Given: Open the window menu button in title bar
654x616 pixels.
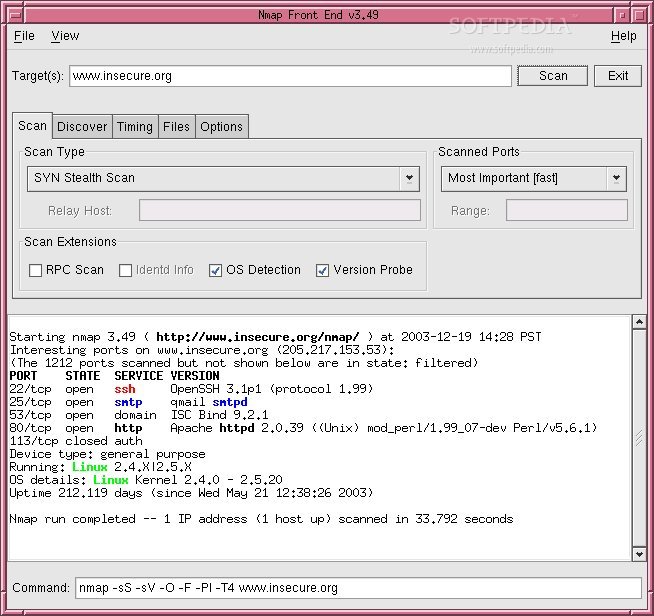Looking at the screenshot, I should [16, 15].
